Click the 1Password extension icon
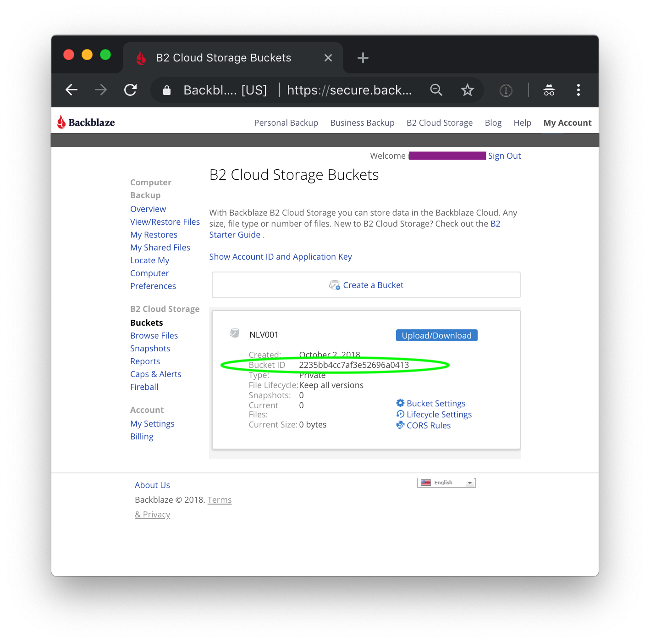Image resolution: width=650 pixels, height=644 pixels. click(x=506, y=90)
